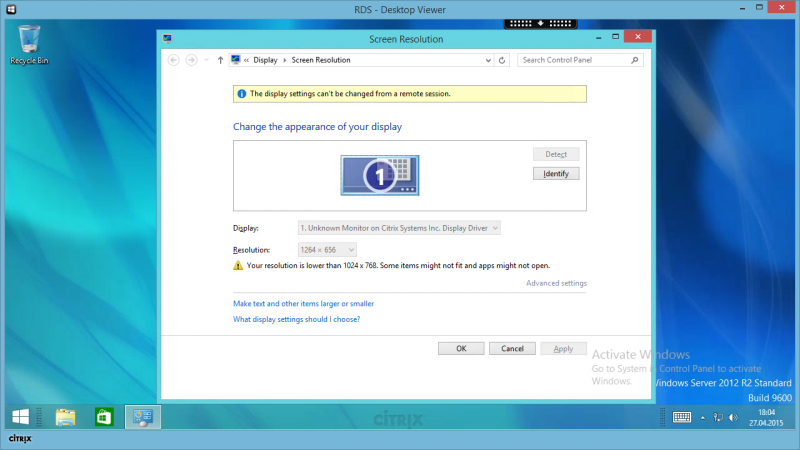Viewport: 800px width, 450px height.
Task: Maximize the Screen Resolution window
Action: (615, 37)
